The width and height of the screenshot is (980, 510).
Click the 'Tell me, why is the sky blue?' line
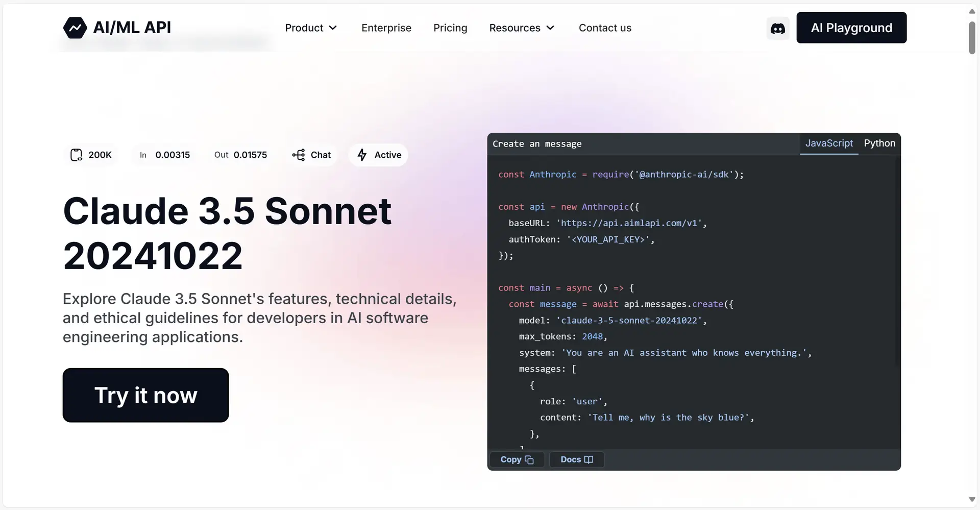pyautogui.click(x=647, y=418)
